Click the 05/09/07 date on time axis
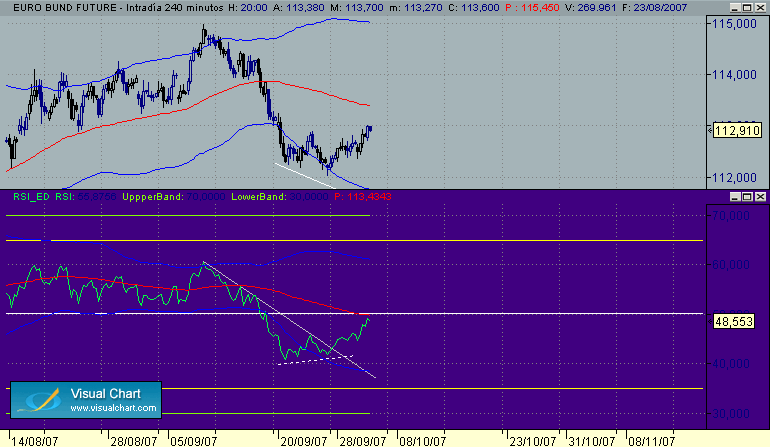Image resolution: width=770 pixels, height=447 pixels. [x=193, y=441]
